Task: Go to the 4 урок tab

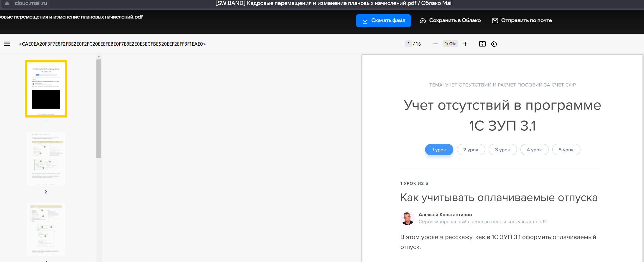Action: [x=534, y=150]
